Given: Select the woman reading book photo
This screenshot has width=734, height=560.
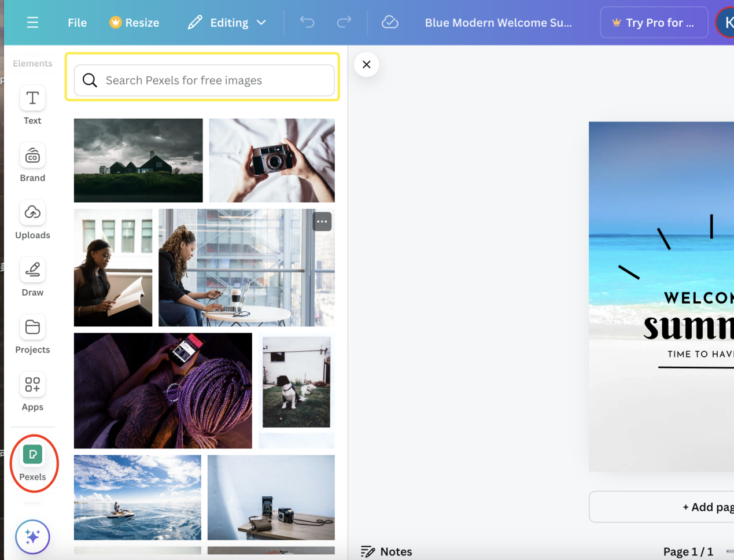Looking at the screenshot, I should pyautogui.click(x=113, y=268).
